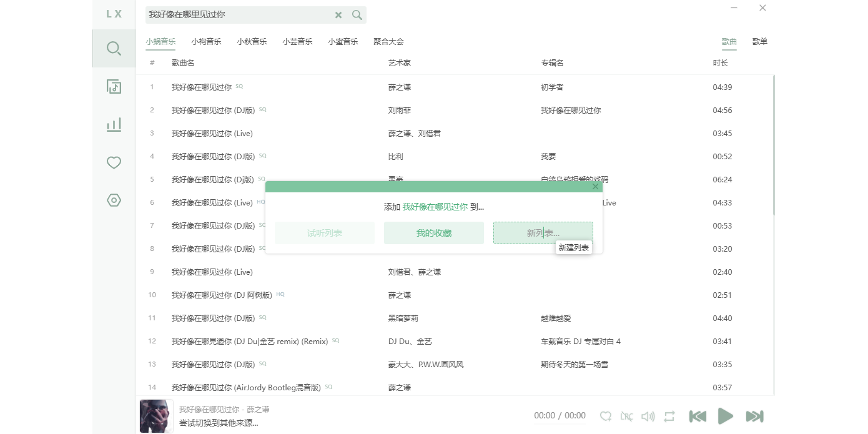Click duration 06:24 in row 5
The image size is (868, 434).
[x=723, y=180]
